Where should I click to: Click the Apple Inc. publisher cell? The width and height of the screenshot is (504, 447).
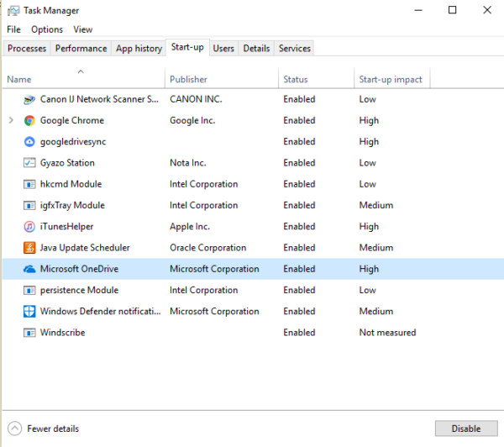pyautogui.click(x=190, y=227)
